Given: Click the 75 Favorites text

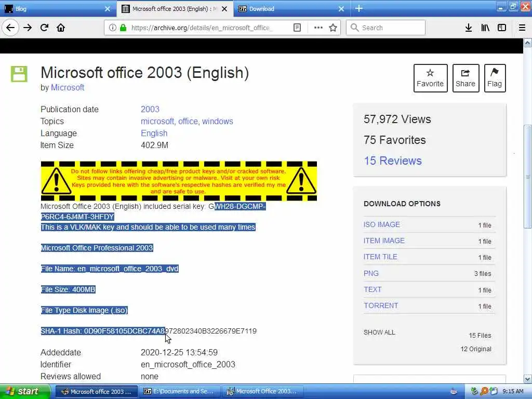Looking at the screenshot, I should point(395,140).
